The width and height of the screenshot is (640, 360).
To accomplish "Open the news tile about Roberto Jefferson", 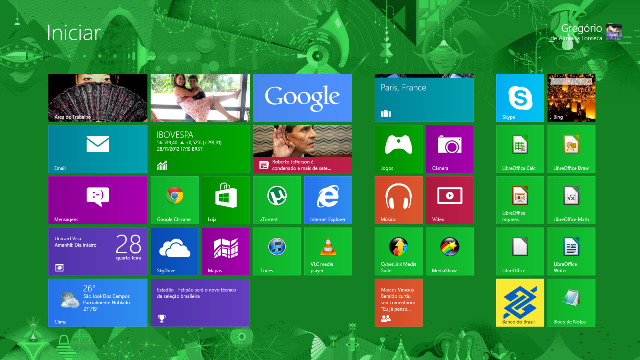I will point(302,149).
